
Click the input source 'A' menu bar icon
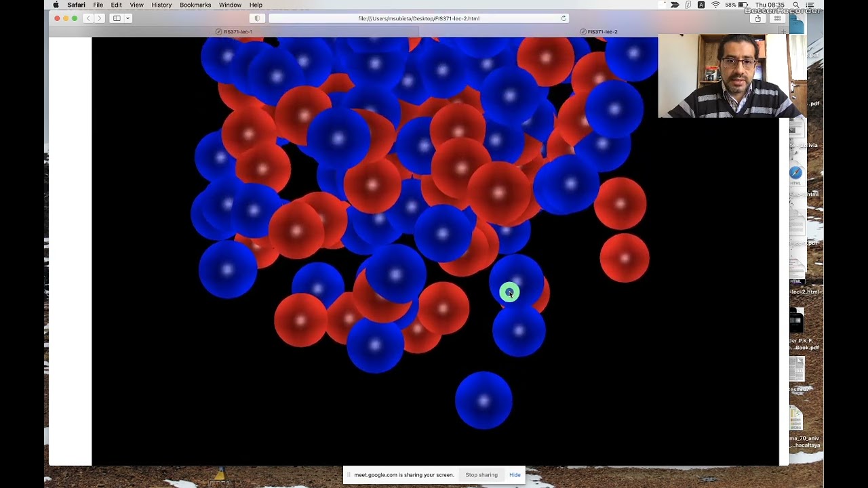[701, 5]
